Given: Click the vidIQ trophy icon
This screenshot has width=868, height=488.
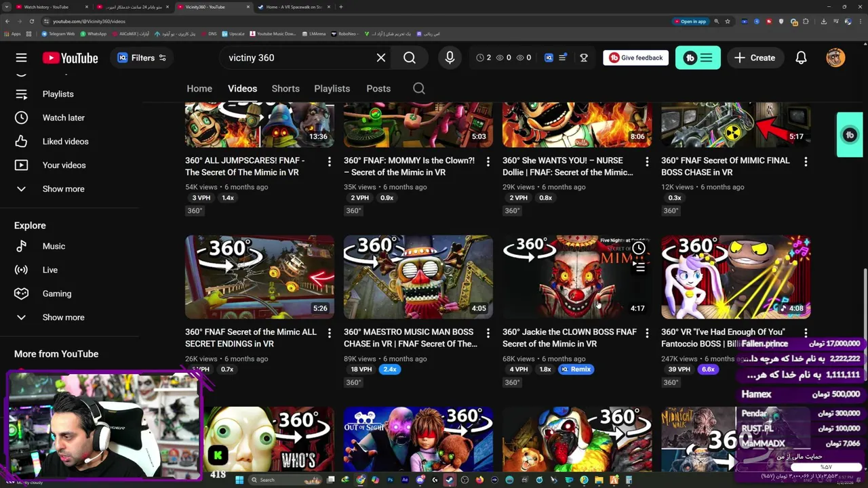Looking at the screenshot, I should pos(583,58).
